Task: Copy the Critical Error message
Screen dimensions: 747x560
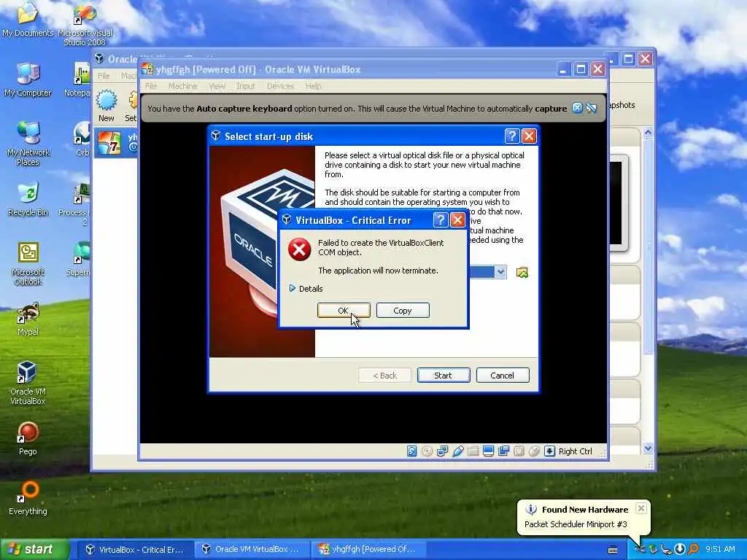Action: coord(403,311)
